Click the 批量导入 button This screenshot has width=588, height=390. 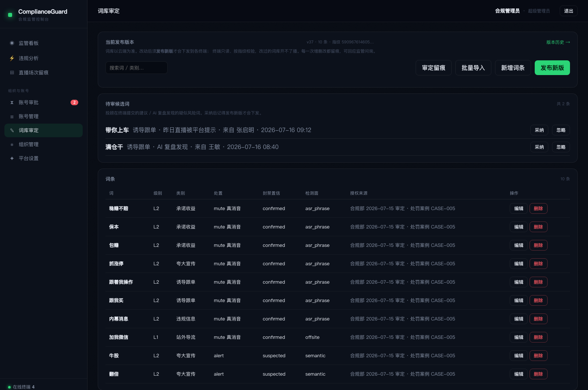pos(473,68)
